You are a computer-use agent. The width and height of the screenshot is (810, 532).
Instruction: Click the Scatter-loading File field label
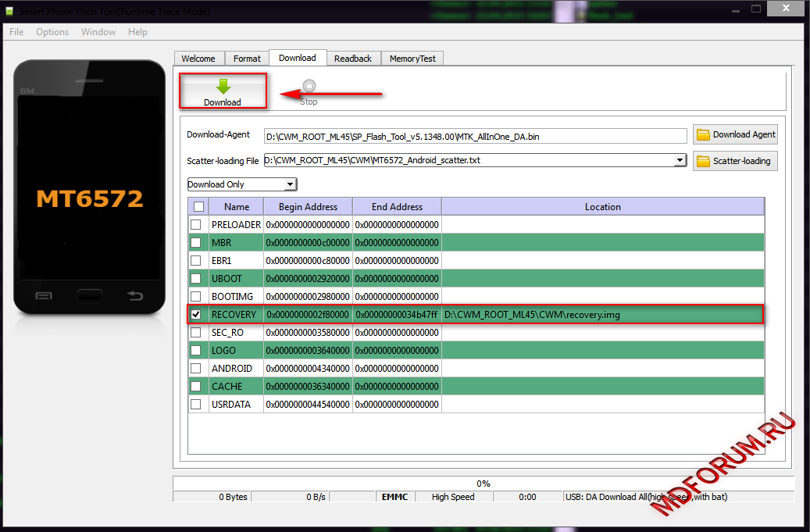[223, 161]
